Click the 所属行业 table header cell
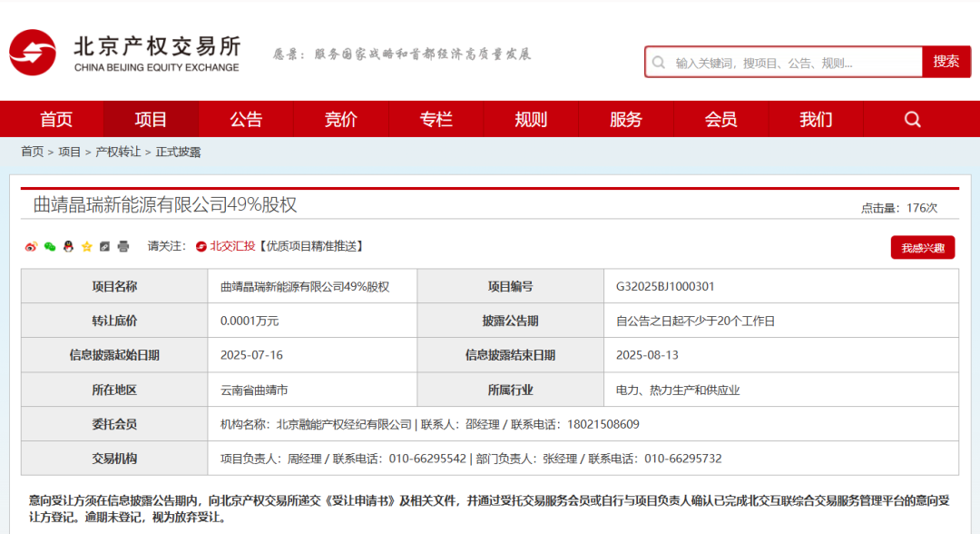 pos(511,390)
